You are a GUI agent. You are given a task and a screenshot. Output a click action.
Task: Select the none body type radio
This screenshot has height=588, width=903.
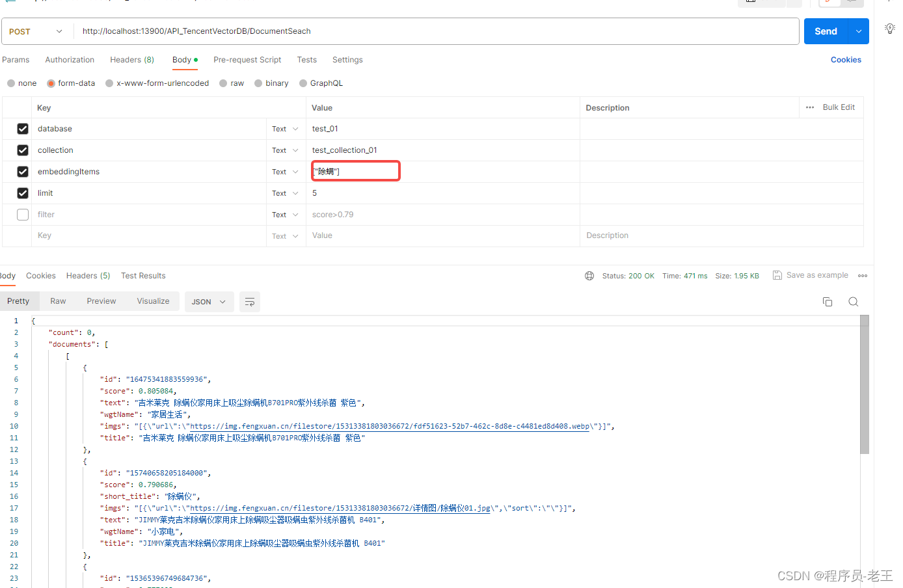click(x=11, y=83)
